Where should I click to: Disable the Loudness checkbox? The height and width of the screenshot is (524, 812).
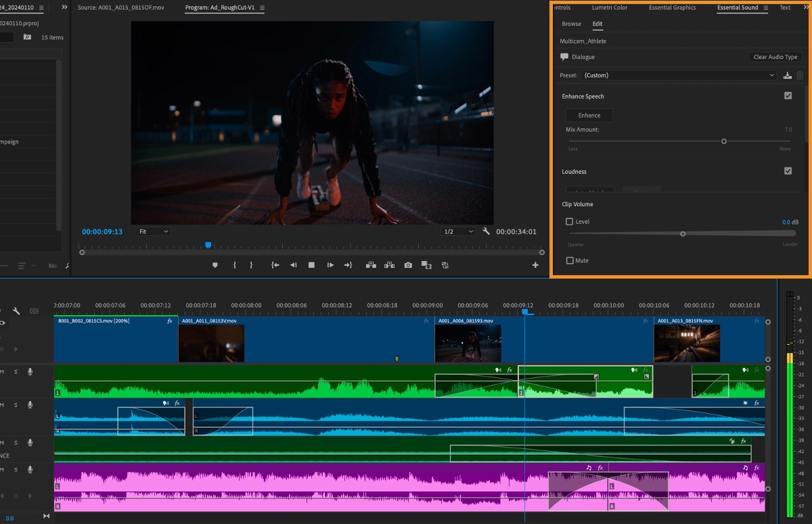(x=788, y=170)
